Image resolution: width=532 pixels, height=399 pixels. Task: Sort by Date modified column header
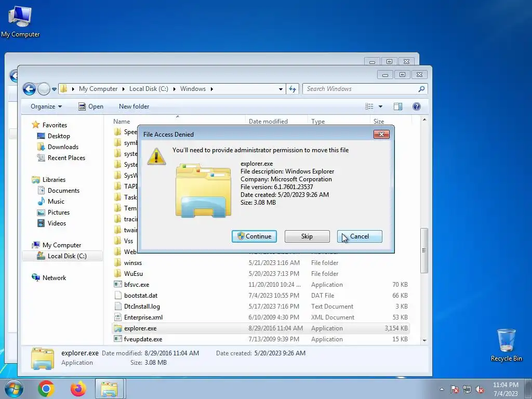pyautogui.click(x=276, y=121)
